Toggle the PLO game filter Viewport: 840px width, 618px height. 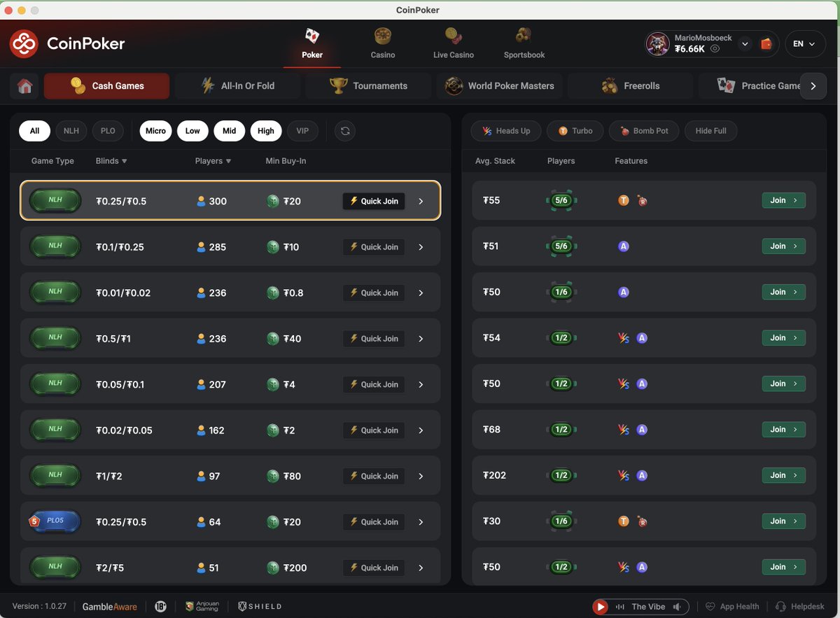coord(108,131)
